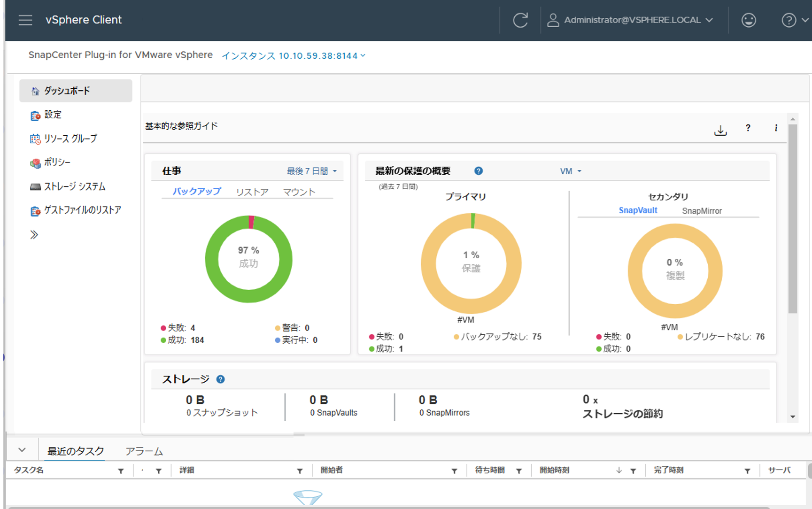Open the インスタンス 10.10.59.38:8144 dropdown

tap(294, 56)
